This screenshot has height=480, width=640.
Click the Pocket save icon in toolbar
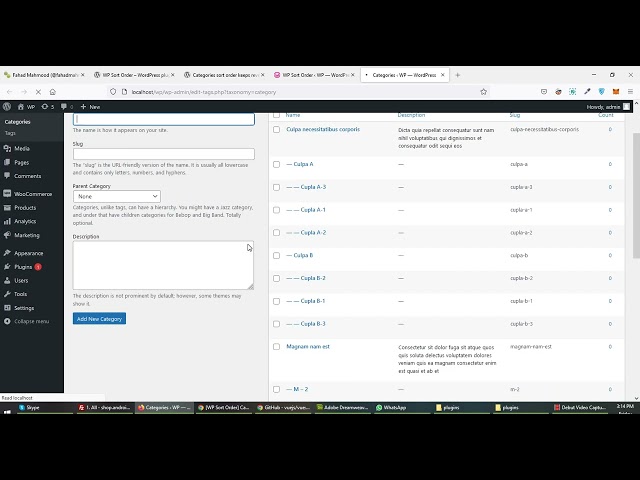click(544, 92)
